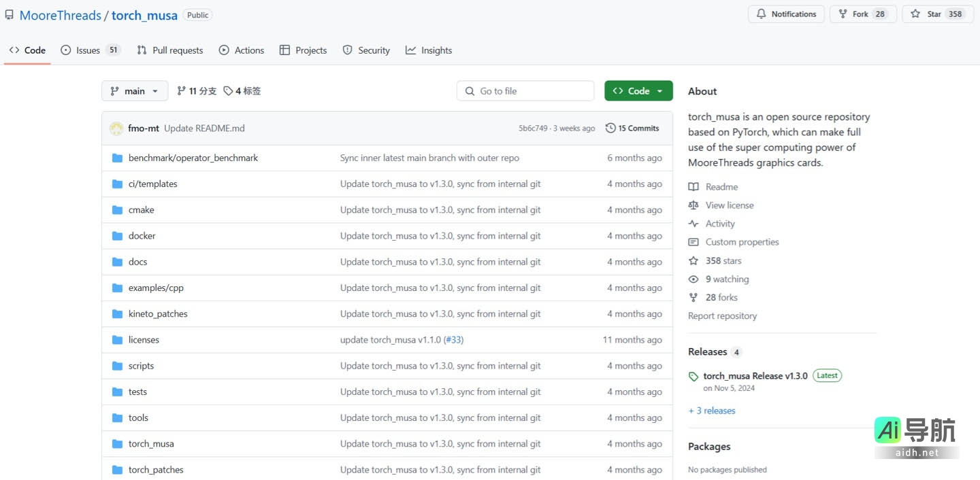
Task: Click the release tag icon for v1.3.0
Action: point(693,377)
